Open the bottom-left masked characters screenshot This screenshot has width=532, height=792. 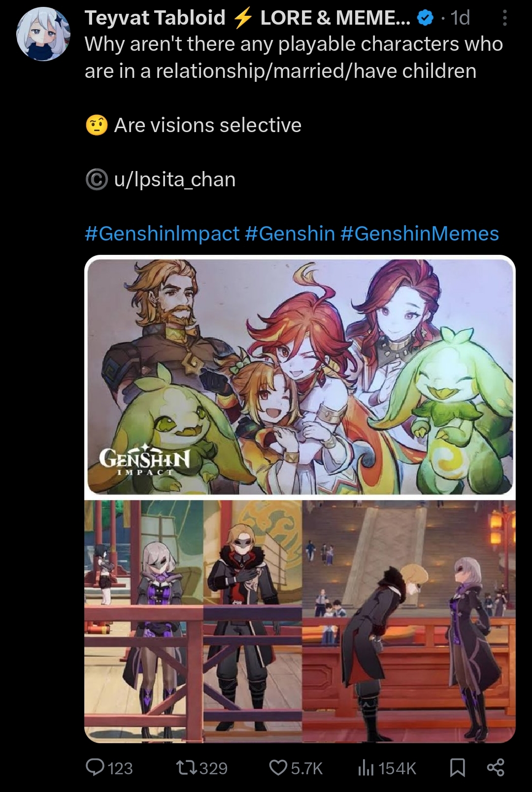tap(193, 621)
